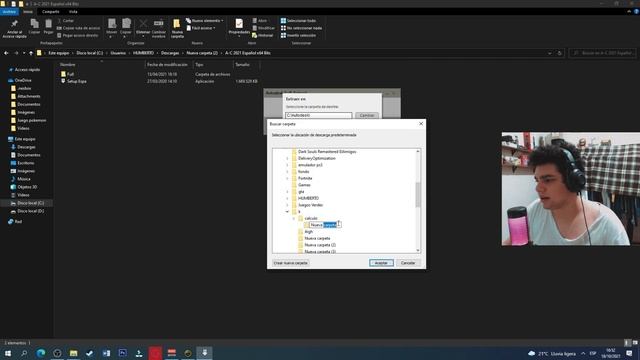
Task: Open Photoshop from the taskbar
Action: 122,353
